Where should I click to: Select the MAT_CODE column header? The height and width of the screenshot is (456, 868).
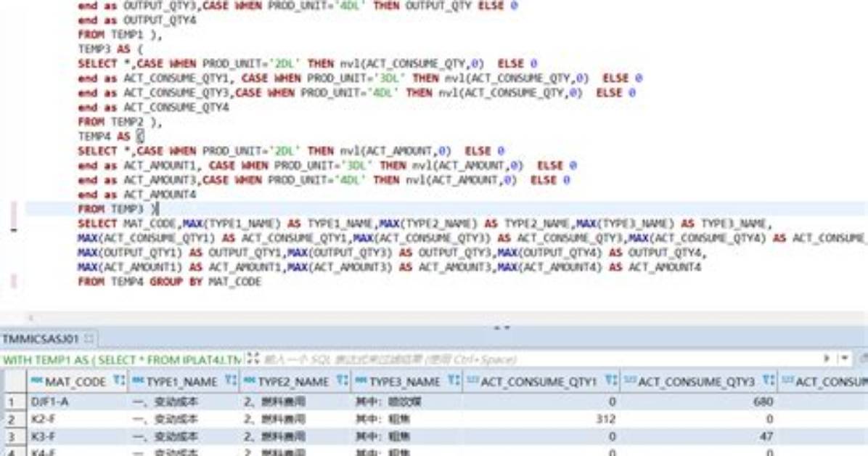tap(77, 381)
